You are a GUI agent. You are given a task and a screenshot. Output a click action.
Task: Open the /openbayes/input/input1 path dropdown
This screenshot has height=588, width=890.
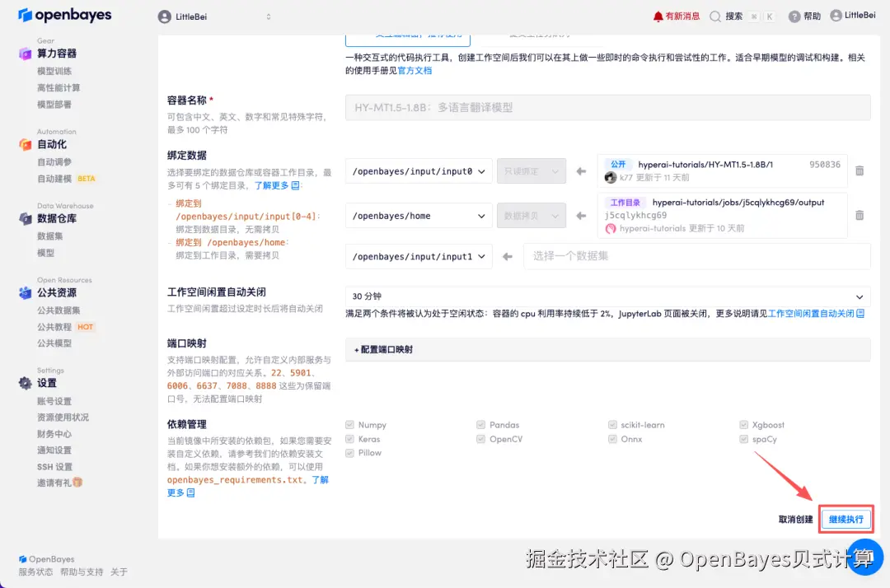tap(419, 256)
